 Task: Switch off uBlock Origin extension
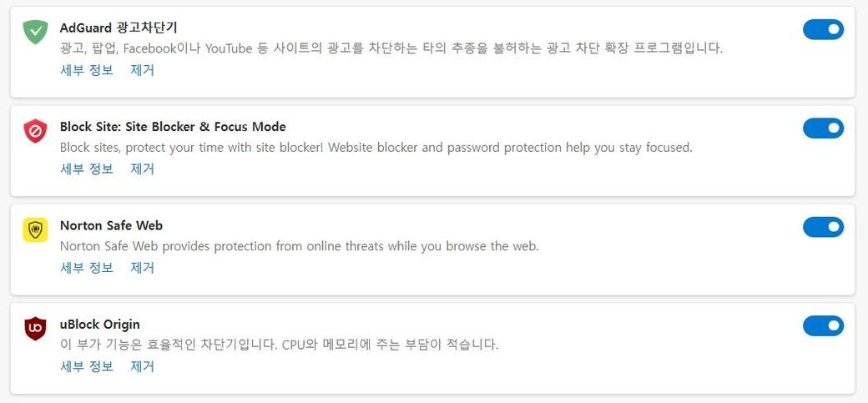823,325
